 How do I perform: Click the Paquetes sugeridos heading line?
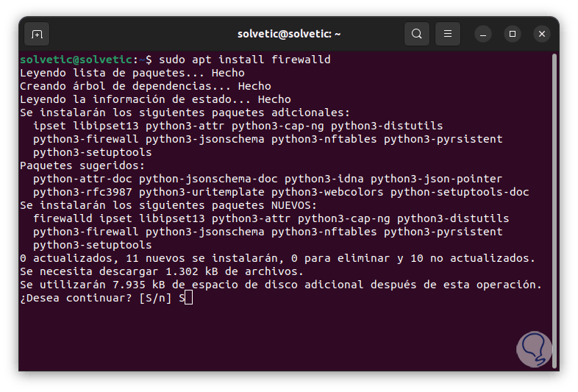(83, 165)
